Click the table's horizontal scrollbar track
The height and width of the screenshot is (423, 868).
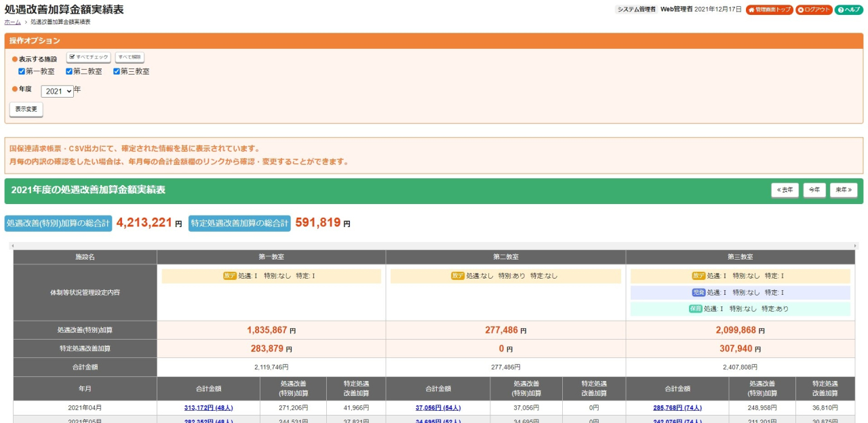tap(434, 245)
